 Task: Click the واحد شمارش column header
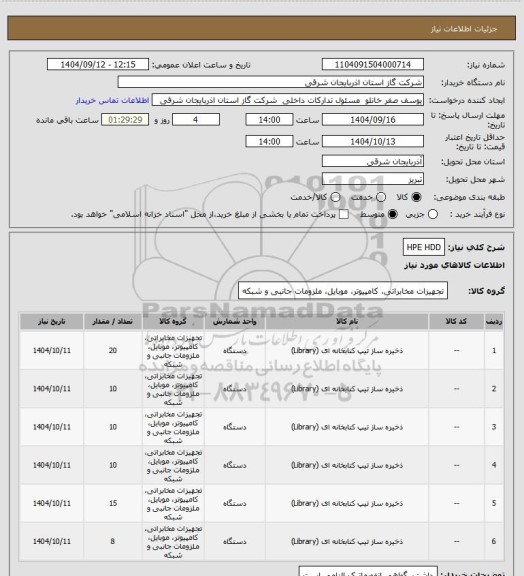pyautogui.click(x=234, y=321)
